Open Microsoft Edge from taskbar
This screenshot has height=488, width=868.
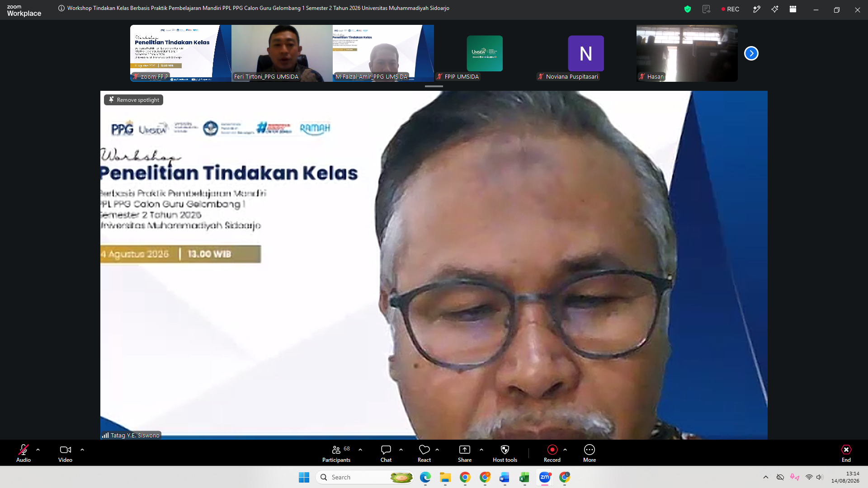425,477
